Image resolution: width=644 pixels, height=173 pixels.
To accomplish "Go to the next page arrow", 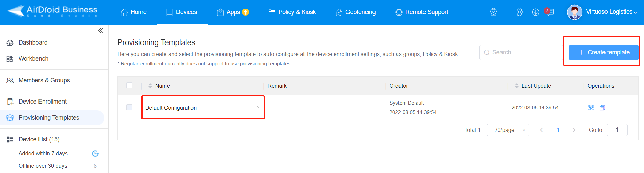I will [574, 130].
